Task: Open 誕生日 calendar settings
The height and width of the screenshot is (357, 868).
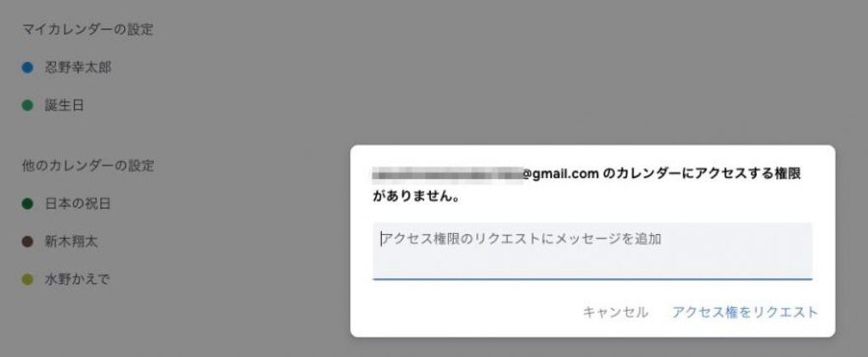Action: point(64,105)
